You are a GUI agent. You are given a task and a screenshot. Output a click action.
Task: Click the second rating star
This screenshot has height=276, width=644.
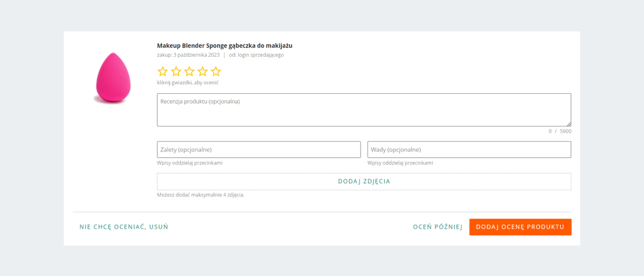pos(176,71)
